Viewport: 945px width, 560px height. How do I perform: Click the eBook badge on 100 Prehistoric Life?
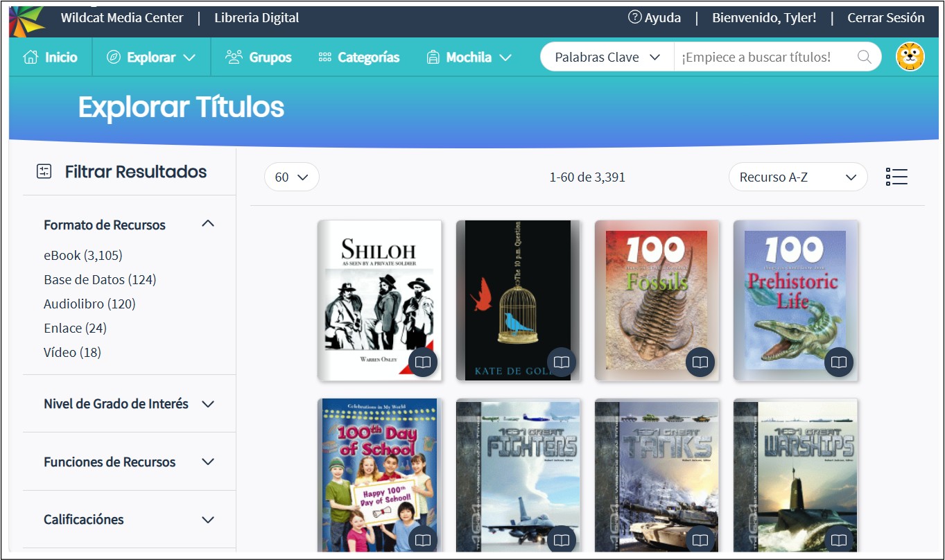pyautogui.click(x=839, y=362)
